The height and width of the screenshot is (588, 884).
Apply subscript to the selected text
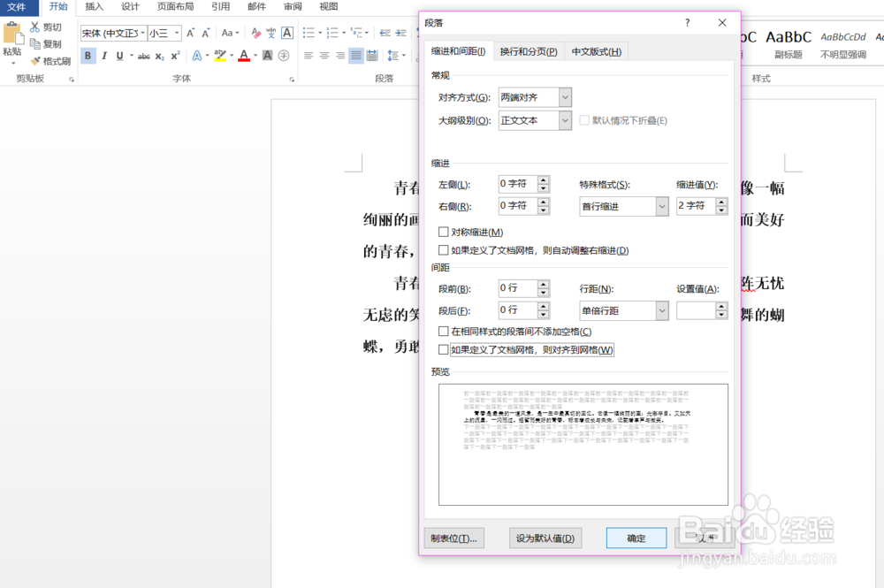click(x=159, y=56)
